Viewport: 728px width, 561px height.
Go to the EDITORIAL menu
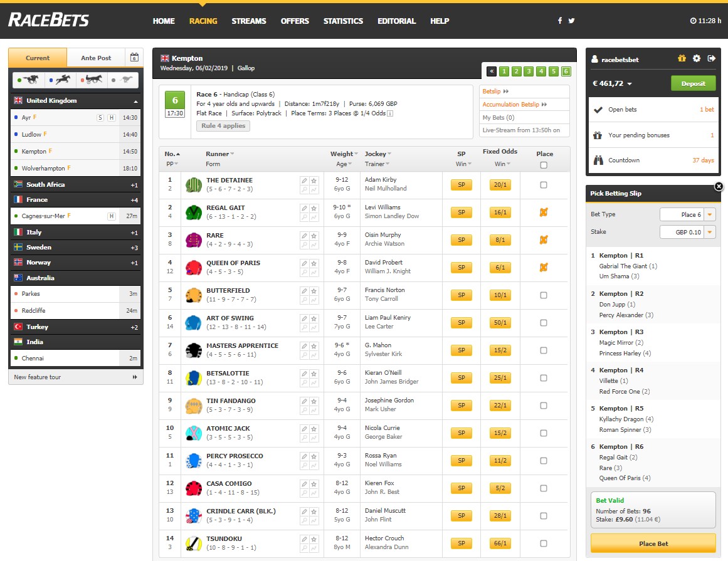(396, 21)
